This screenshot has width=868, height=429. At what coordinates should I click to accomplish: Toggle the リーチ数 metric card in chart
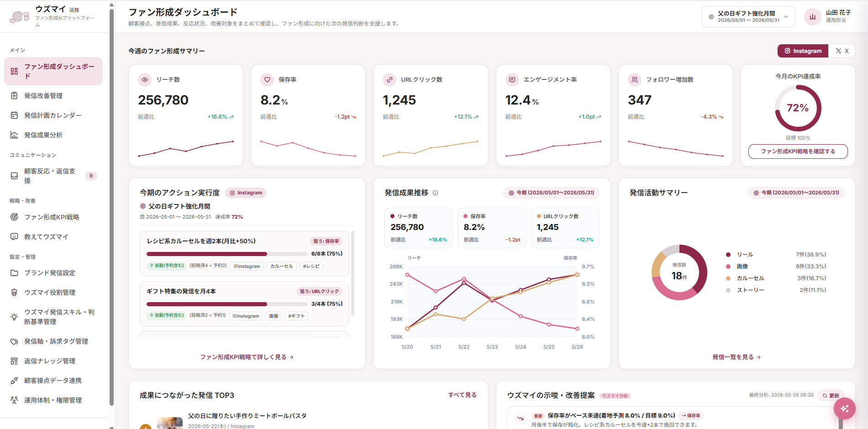coord(419,228)
